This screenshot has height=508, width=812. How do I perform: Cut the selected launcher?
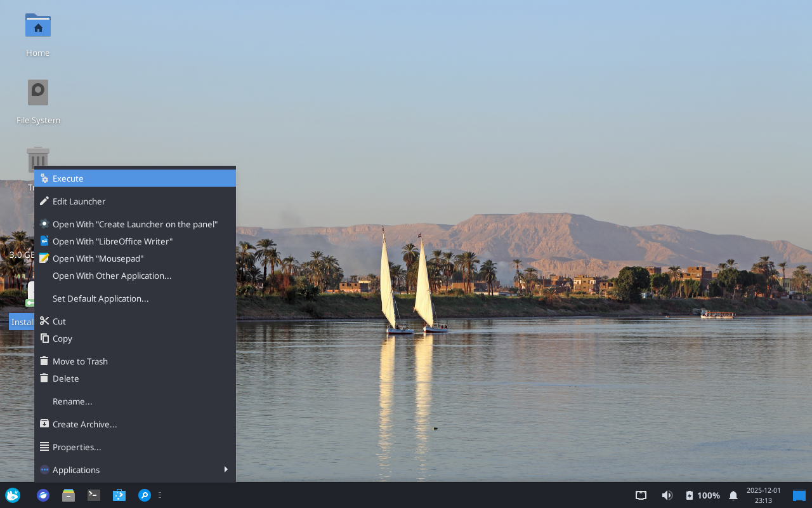click(135, 321)
